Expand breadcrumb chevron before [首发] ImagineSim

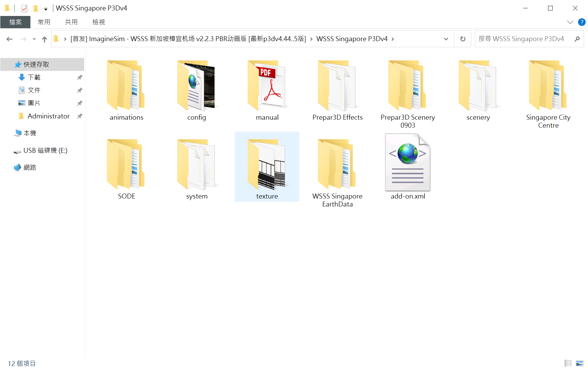[x=65, y=39]
